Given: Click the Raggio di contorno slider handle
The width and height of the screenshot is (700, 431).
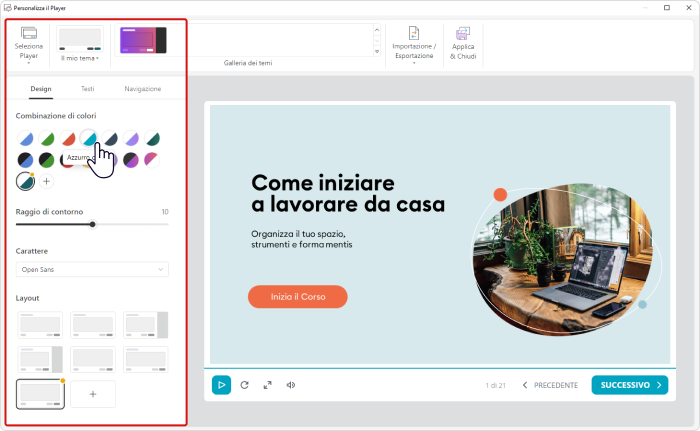Looking at the screenshot, I should click(x=92, y=224).
